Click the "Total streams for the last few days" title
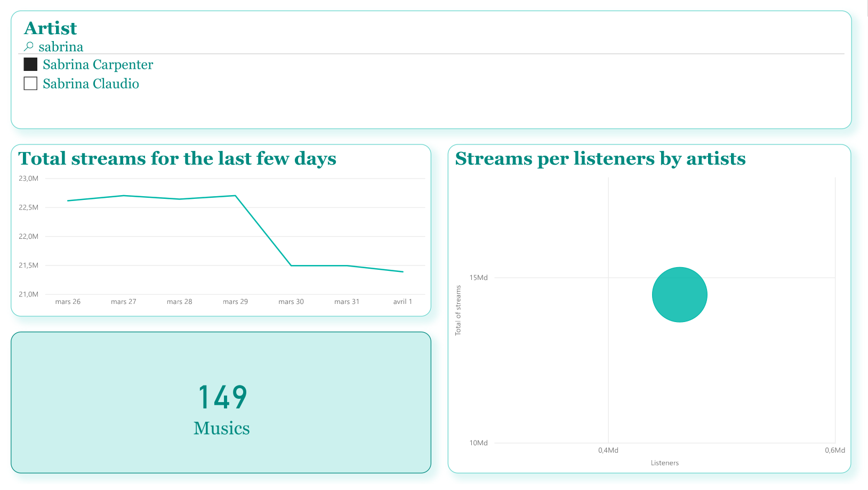The image size is (868, 490). tap(177, 158)
